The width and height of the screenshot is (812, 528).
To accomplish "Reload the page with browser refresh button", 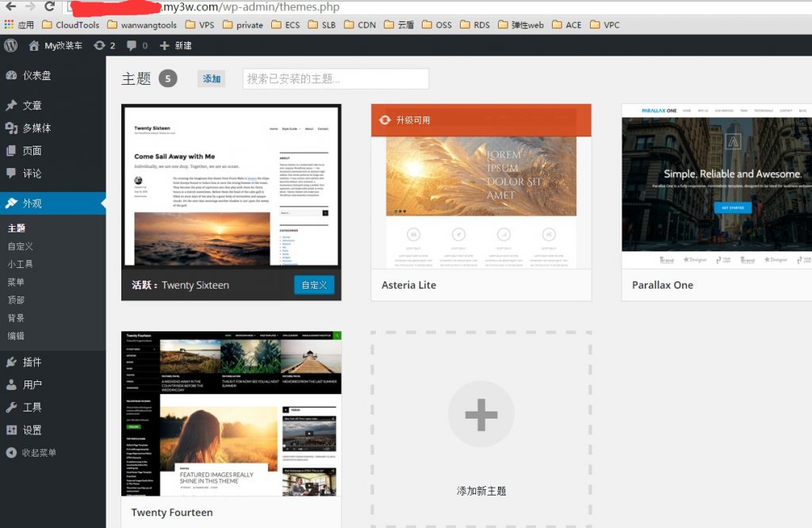I will [x=49, y=7].
